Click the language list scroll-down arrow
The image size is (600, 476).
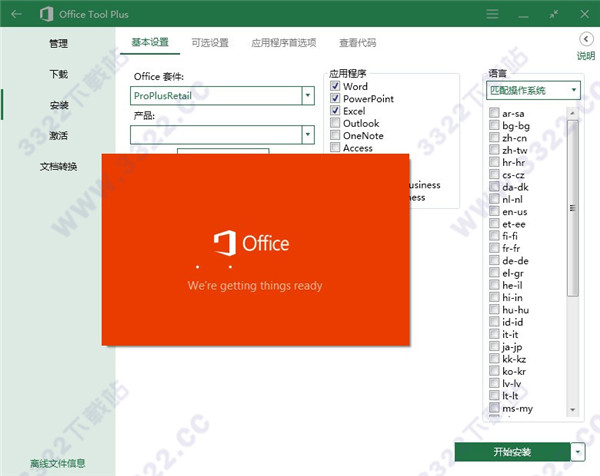(x=572, y=409)
